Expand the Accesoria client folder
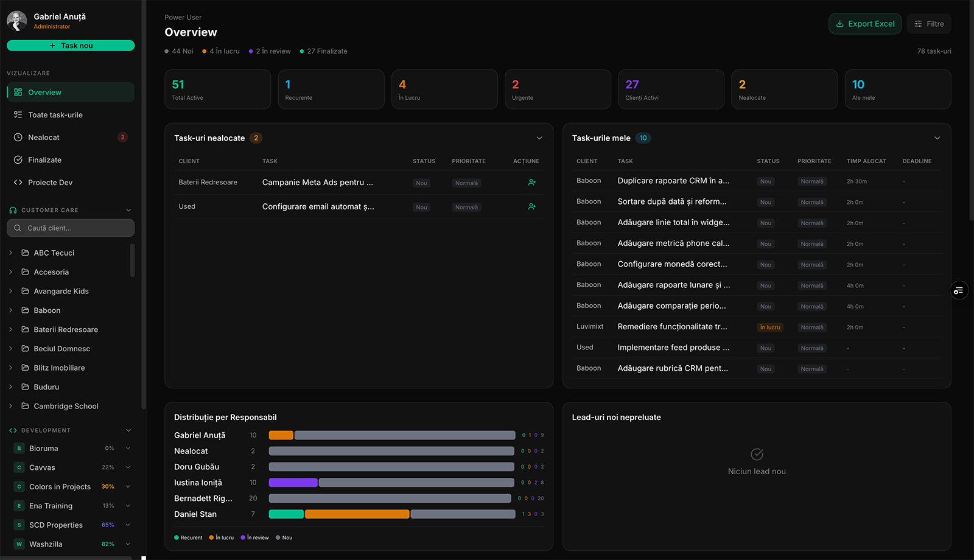Image resolution: width=974 pixels, height=560 pixels. click(x=10, y=272)
